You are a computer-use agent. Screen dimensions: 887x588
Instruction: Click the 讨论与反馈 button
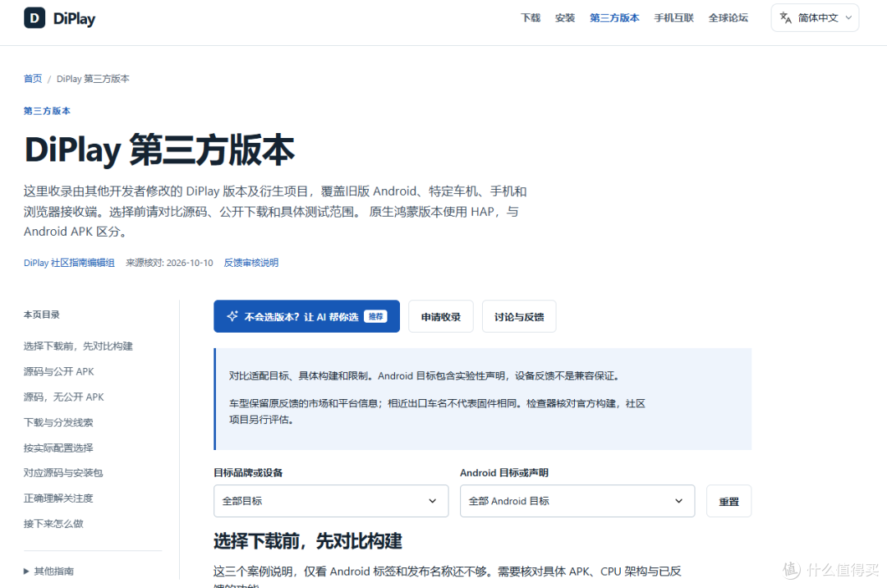pyautogui.click(x=519, y=317)
